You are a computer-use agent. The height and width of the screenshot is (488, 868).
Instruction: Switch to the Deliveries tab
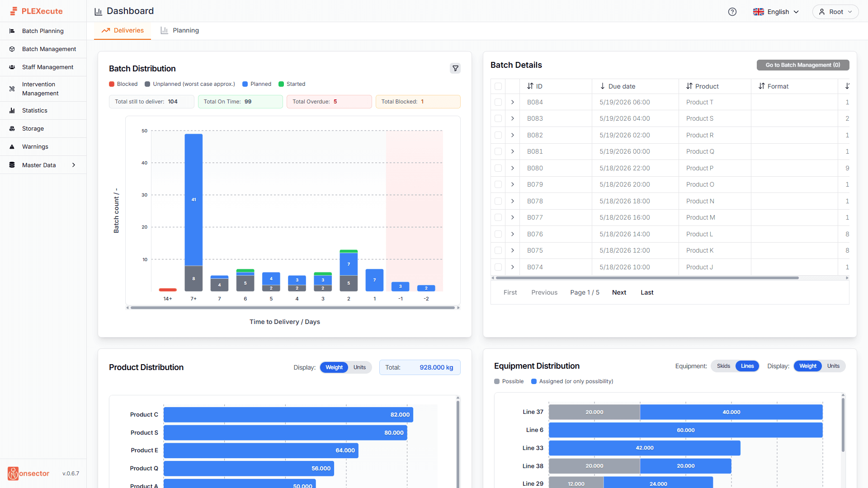(123, 31)
